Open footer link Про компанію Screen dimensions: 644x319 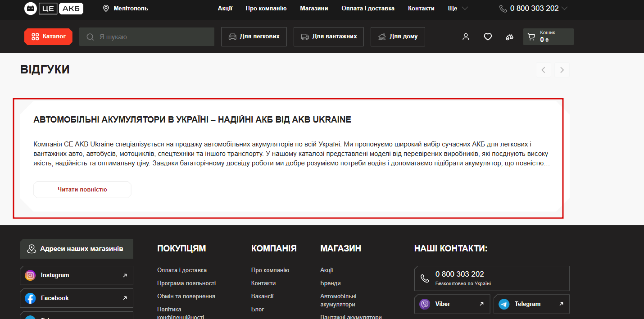[270, 270]
